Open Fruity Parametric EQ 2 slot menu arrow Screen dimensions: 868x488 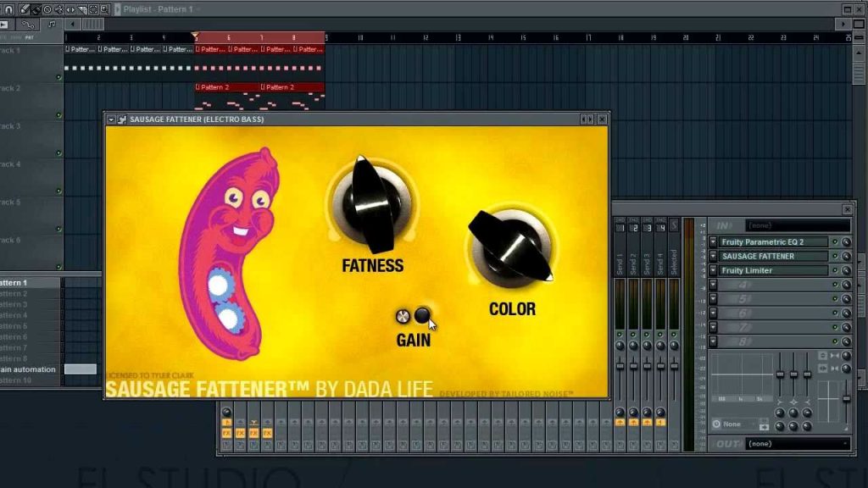coord(713,241)
